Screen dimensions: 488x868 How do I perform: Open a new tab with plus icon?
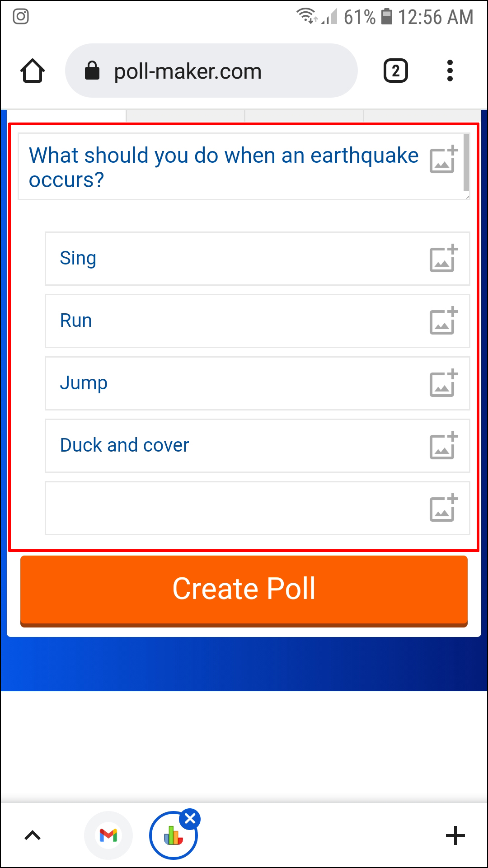point(455,835)
